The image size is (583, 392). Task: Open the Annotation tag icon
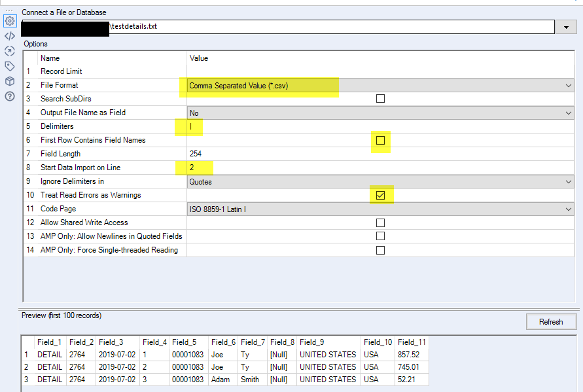coord(10,66)
